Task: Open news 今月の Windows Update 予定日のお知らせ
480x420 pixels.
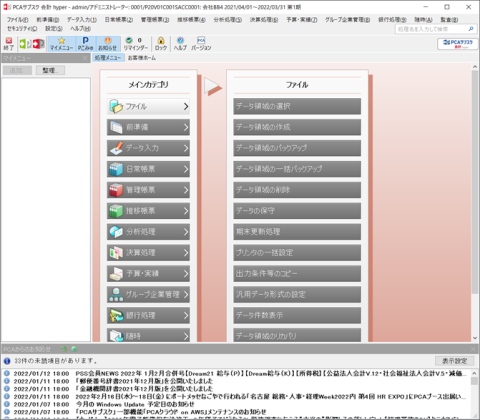Action: (135, 404)
